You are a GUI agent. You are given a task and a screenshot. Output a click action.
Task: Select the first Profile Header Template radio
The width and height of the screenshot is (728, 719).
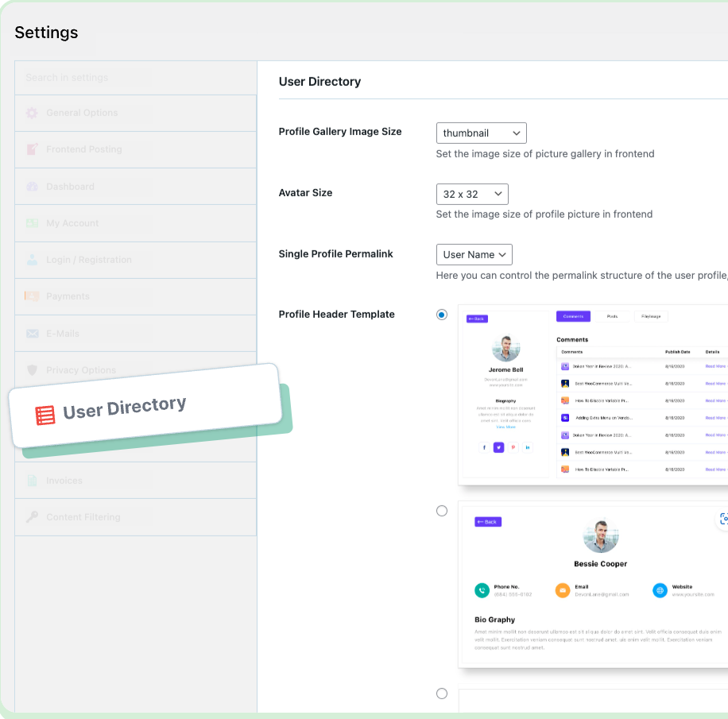click(442, 315)
